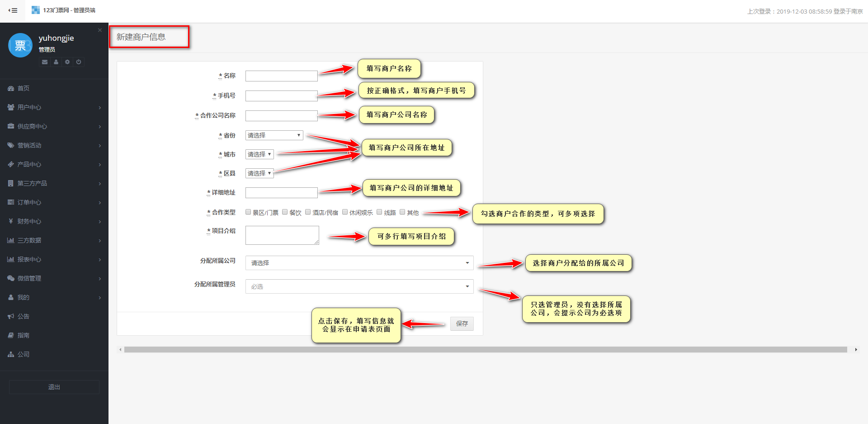Click the 首页 dashboard icon
The image size is (868, 424).
[x=11, y=88]
